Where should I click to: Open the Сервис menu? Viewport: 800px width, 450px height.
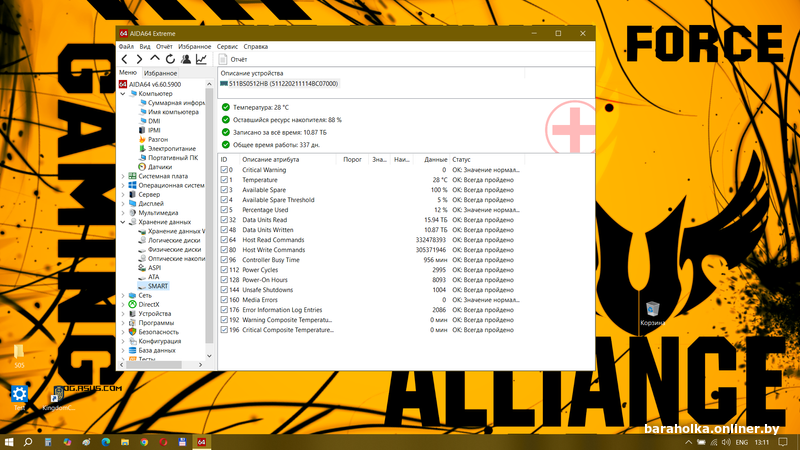pyautogui.click(x=227, y=46)
